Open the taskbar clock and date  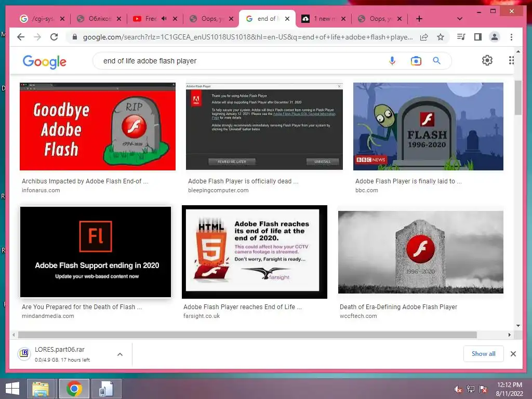509,389
